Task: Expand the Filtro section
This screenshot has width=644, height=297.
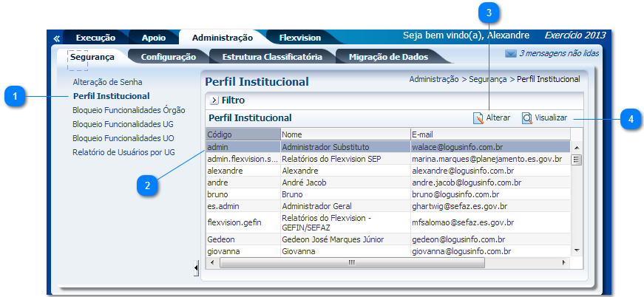Action: tap(214, 100)
